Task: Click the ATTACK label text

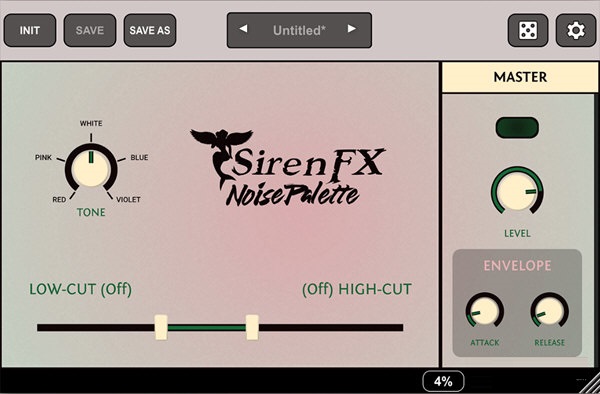Action: tap(485, 343)
